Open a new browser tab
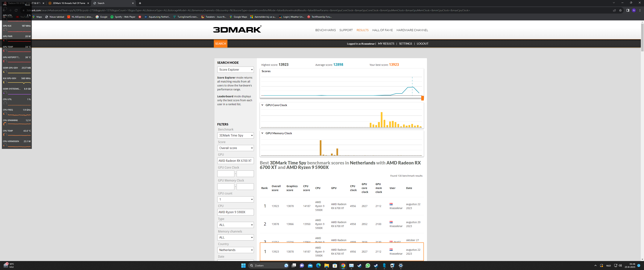The image size is (644, 270). [140, 3]
